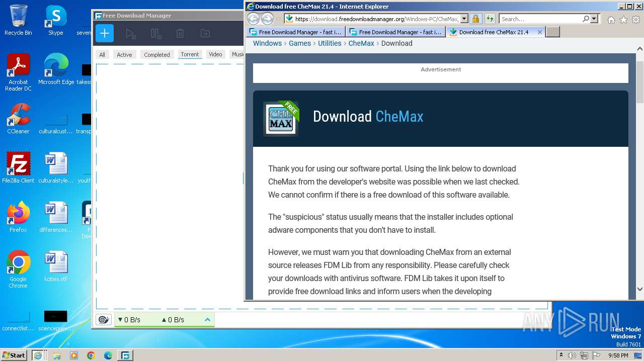Show hidden system tray icons
Screen dimensions: 644x362
click(x=561, y=355)
